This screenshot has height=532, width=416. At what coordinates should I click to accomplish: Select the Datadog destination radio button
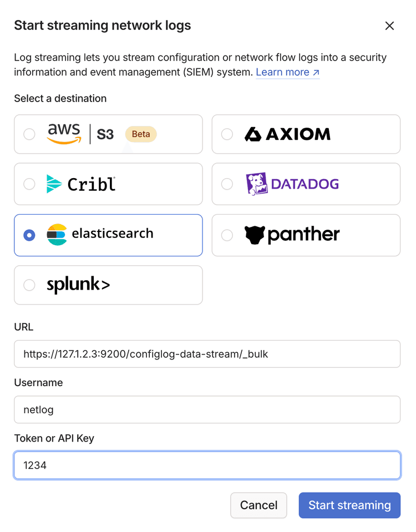tap(227, 184)
